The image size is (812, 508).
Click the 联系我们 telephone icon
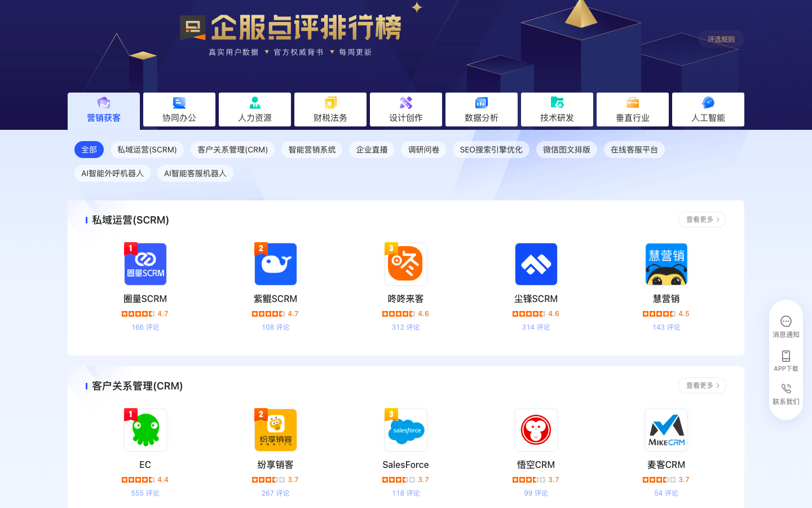coord(786,388)
